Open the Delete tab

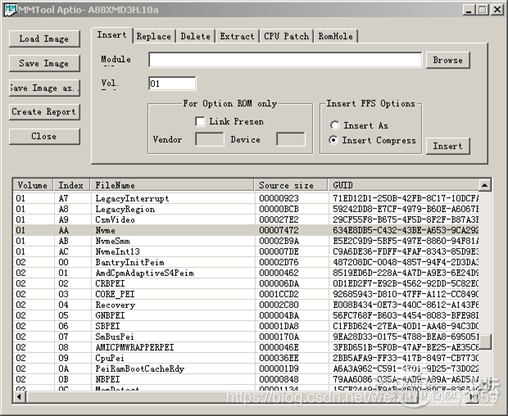(x=196, y=36)
